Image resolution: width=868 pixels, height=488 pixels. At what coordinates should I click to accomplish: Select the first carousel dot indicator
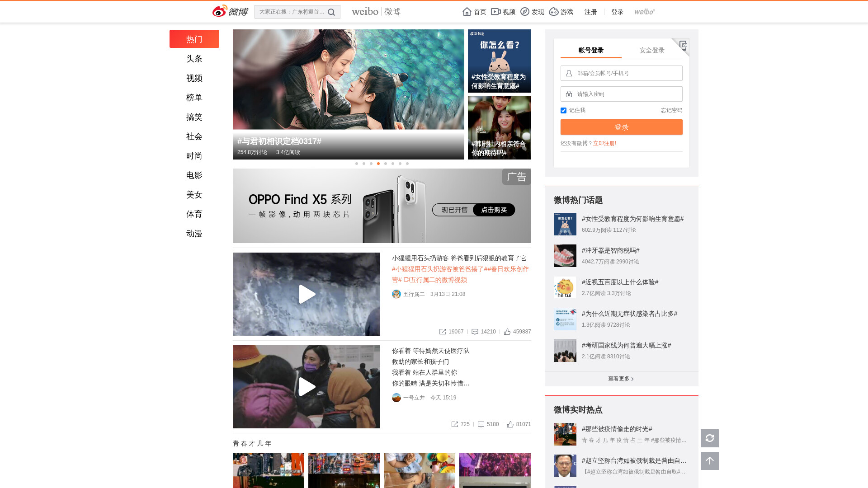(x=357, y=164)
